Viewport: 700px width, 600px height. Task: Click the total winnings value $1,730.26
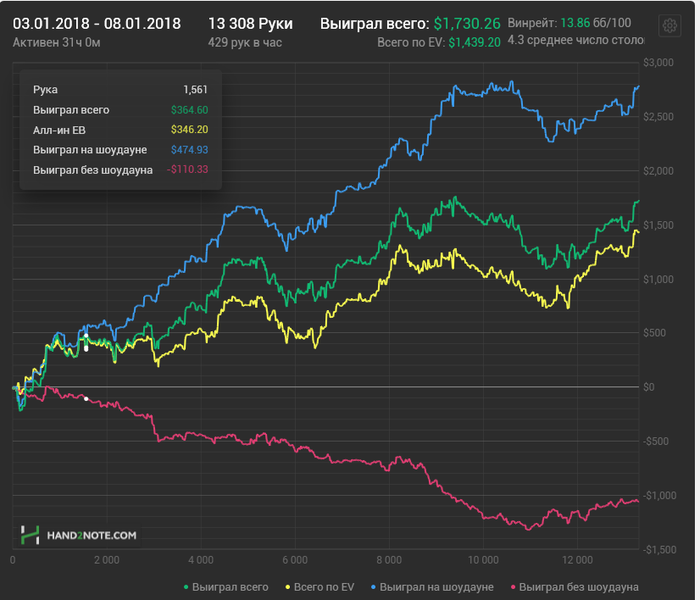click(467, 23)
